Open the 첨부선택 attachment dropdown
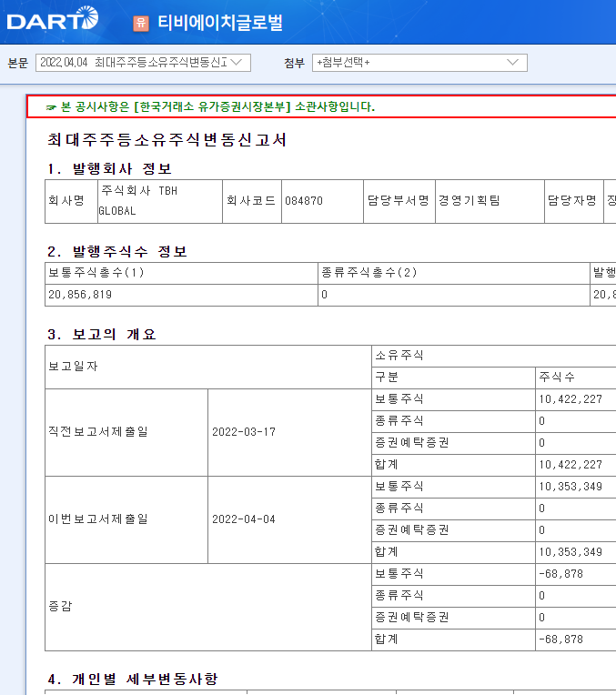 pos(419,63)
